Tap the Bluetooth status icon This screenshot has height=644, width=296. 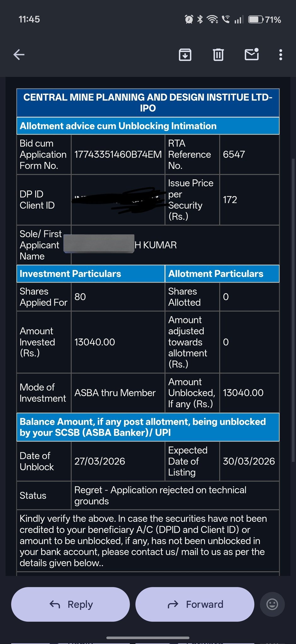200,19
